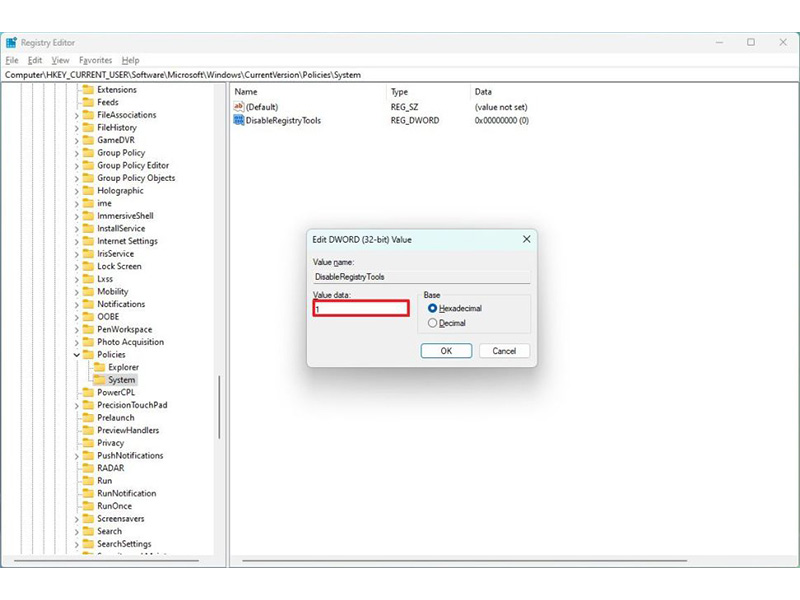Image resolution: width=800 pixels, height=600 pixels.
Task: Expand the Screensavers key
Action: point(77,519)
